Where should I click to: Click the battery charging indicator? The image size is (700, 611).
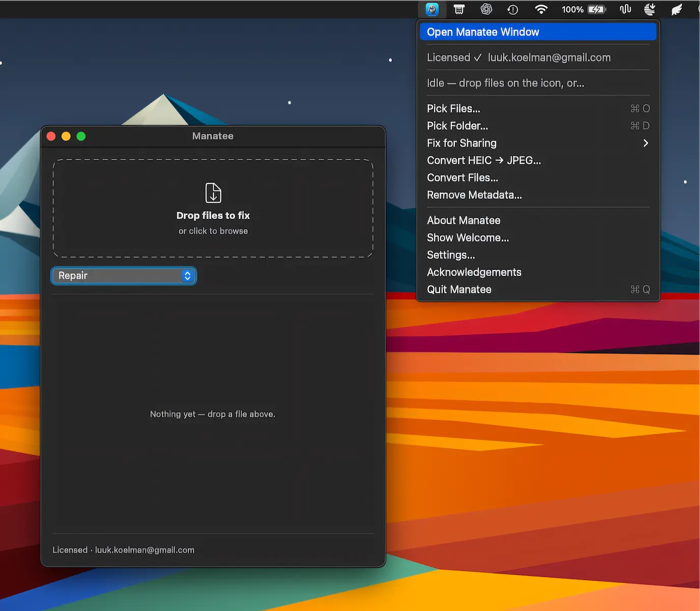[x=597, y=9]
